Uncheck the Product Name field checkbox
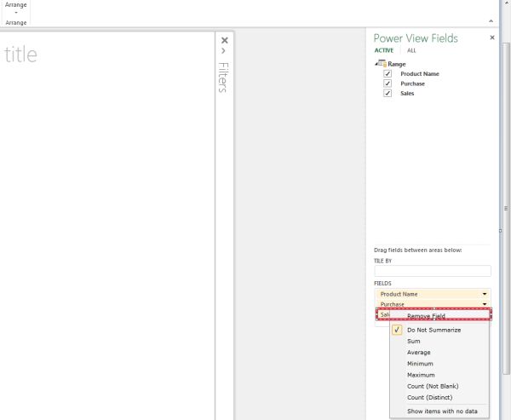The width and height of the screenshot is (511, 420). coord(388,74)
